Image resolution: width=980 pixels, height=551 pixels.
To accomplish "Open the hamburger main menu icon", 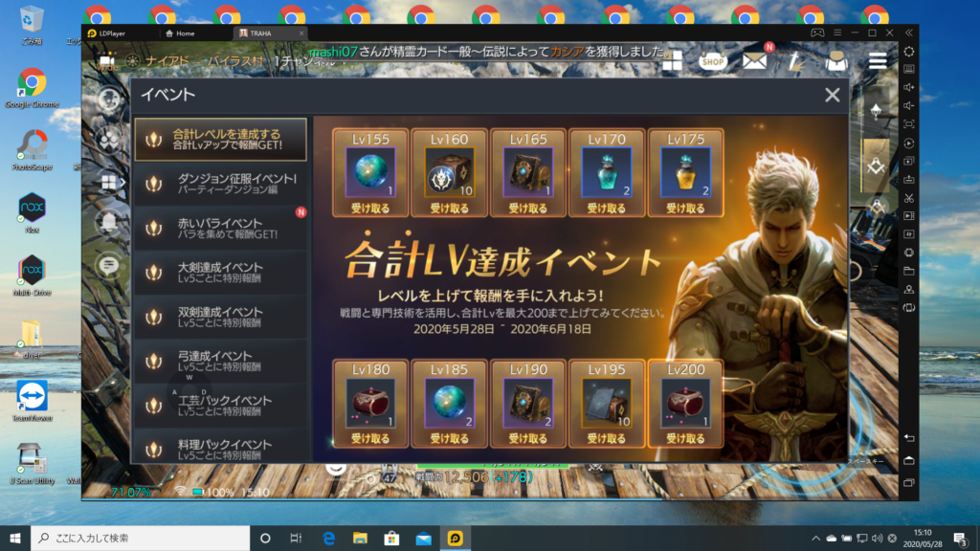I will coord(878,61).
